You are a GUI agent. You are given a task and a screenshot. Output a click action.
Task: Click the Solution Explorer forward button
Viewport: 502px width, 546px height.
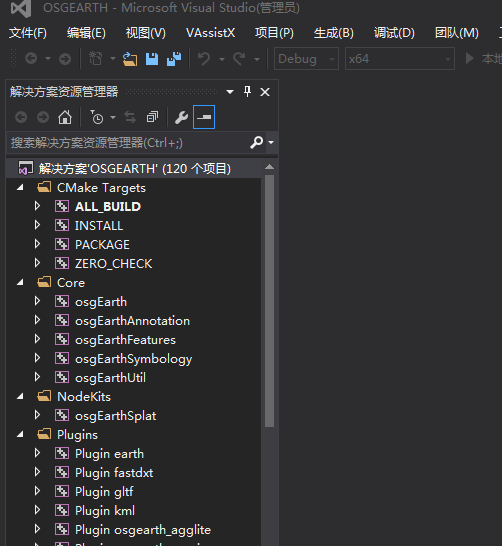pos(43,117)
